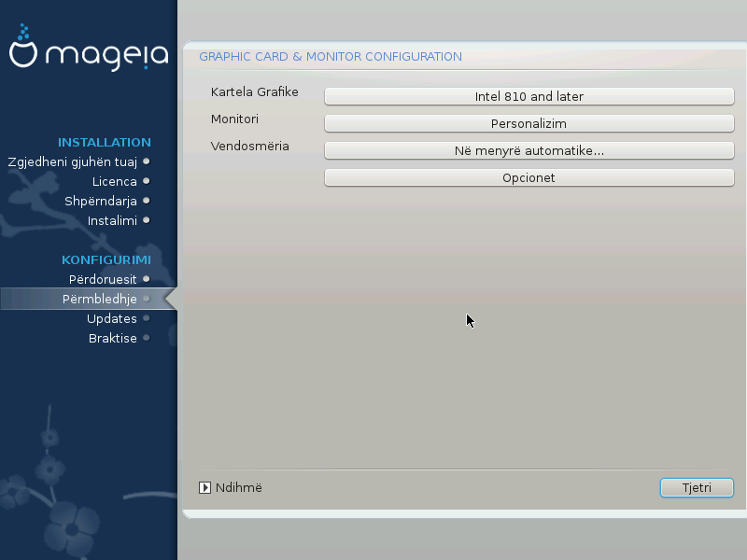Proceed with the Tjetri button

tap(697, 487)
